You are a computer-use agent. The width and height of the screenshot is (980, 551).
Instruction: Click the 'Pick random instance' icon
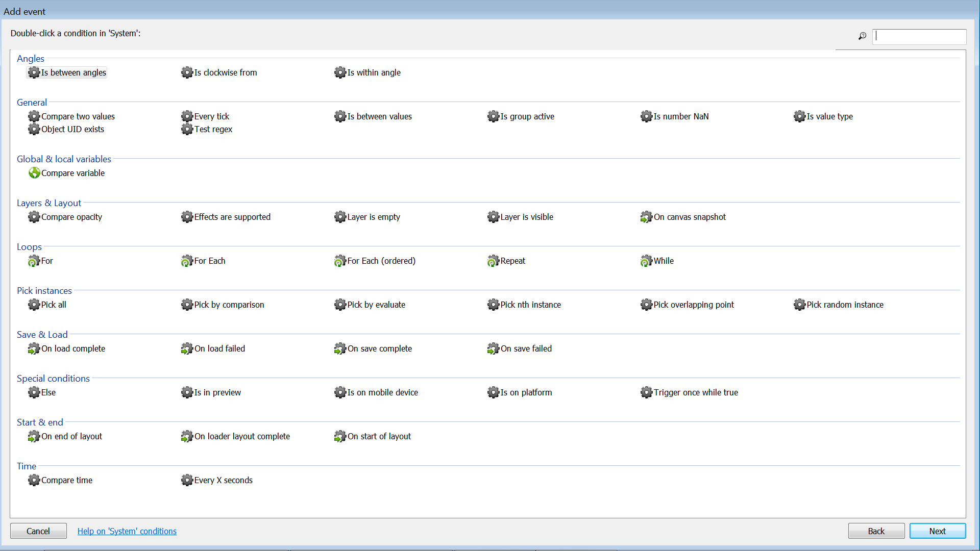(x=799, y=305)
